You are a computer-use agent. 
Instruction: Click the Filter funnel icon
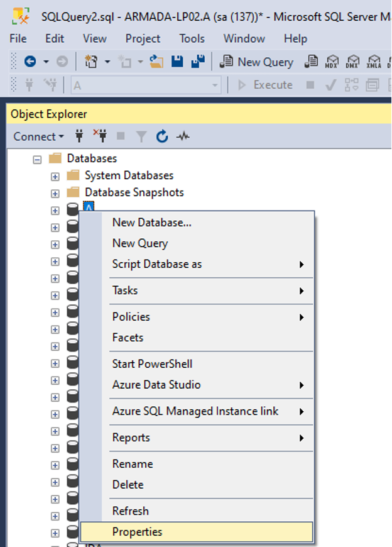tap(141, 136)
